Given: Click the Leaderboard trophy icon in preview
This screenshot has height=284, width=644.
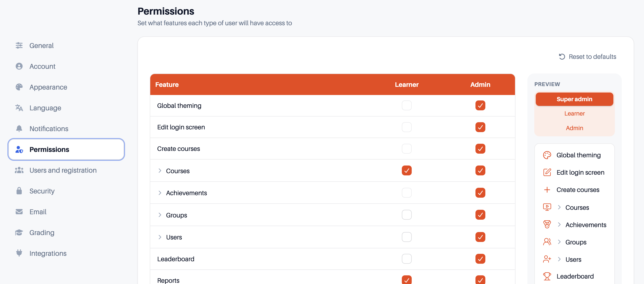Looking at the screenshot, I should (547, 276).
